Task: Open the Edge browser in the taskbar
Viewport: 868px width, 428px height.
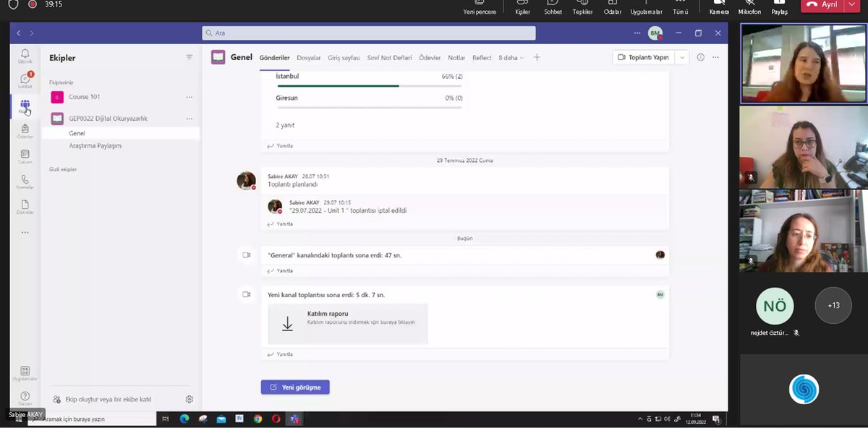Action: [x=184, y=419]
